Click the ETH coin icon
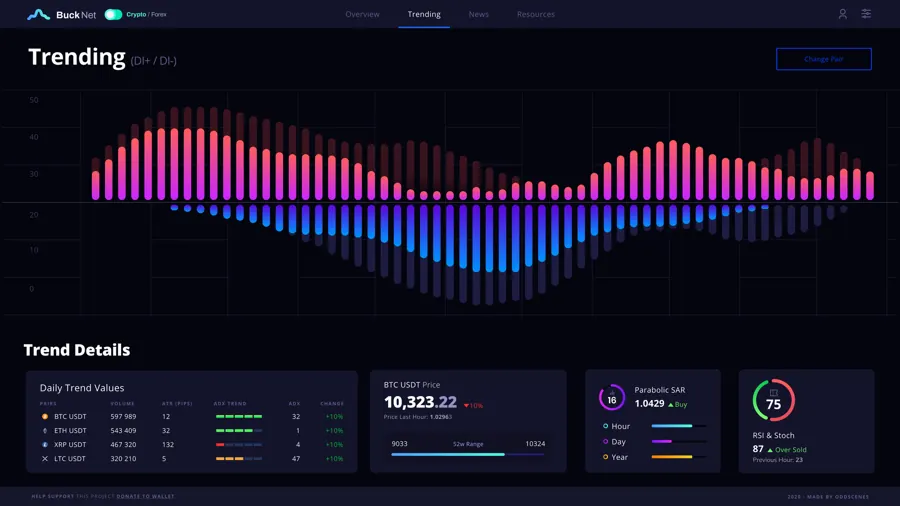 click(45, 430)
